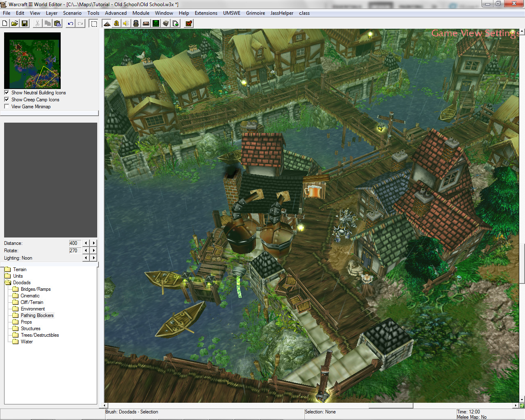Screen dimensions: 525x420
Task: Decrease Rotate value with its left arrow
Action: (x=86, y=250)
